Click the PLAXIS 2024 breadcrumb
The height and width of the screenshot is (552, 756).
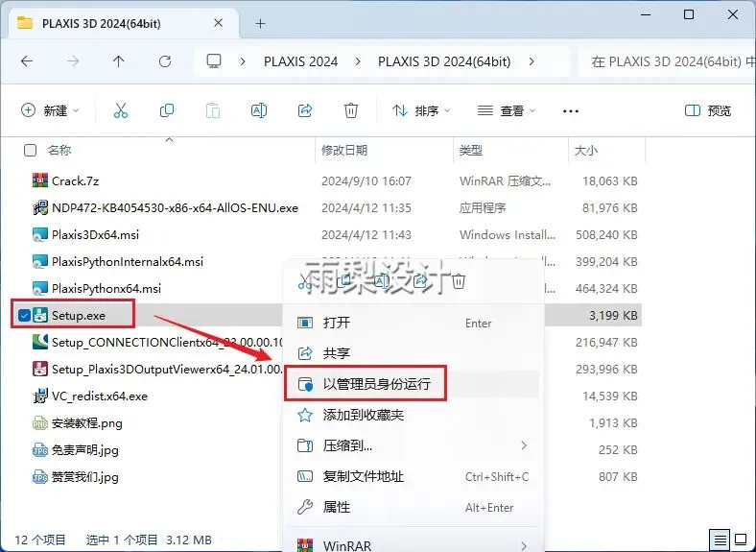tap(301, 61)
